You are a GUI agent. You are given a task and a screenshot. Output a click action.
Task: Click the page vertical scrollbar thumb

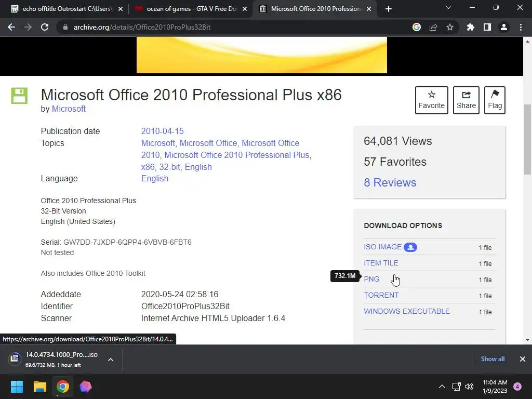pyautogui.click(x=527, y=139)
